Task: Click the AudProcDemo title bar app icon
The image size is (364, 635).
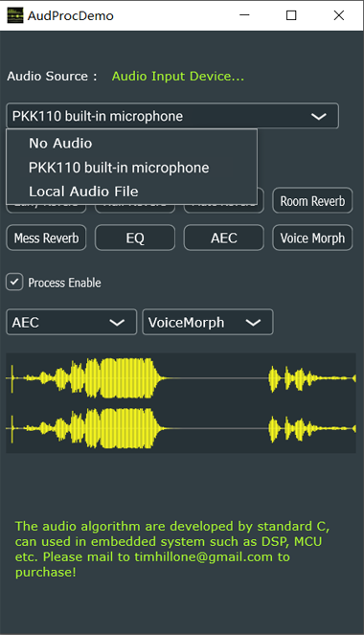Action: tap(15, 15)
